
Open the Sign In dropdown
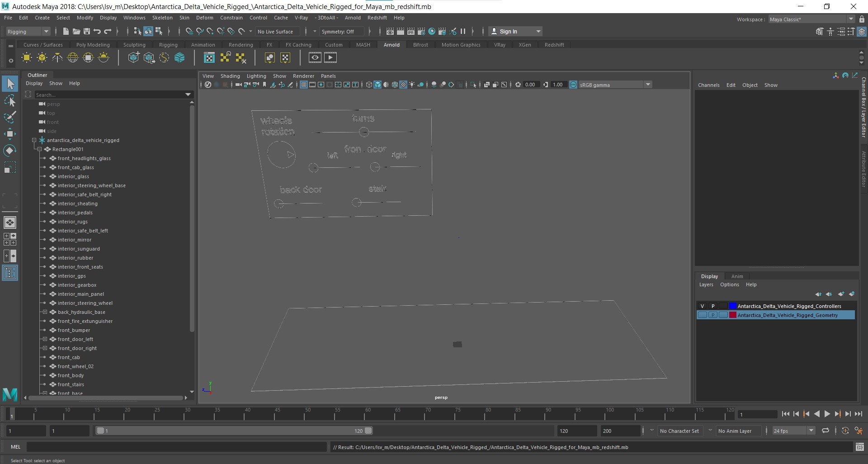click(x=516, y=31)
